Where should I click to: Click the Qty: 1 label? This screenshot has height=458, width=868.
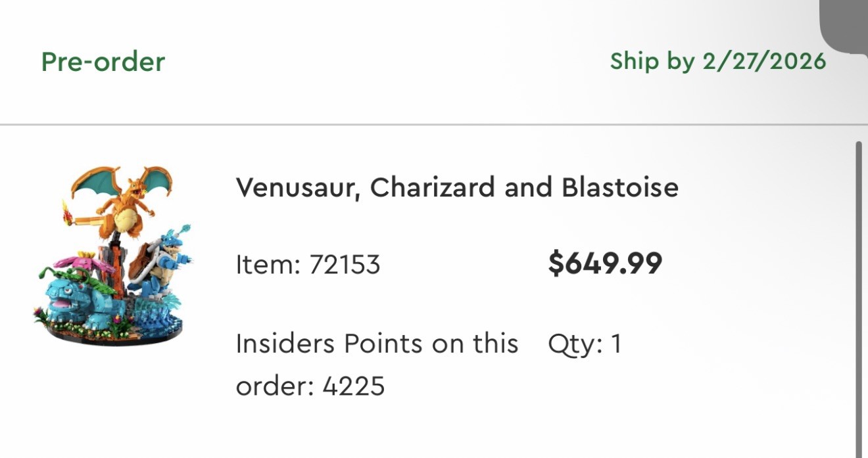[x=584, y=345]
